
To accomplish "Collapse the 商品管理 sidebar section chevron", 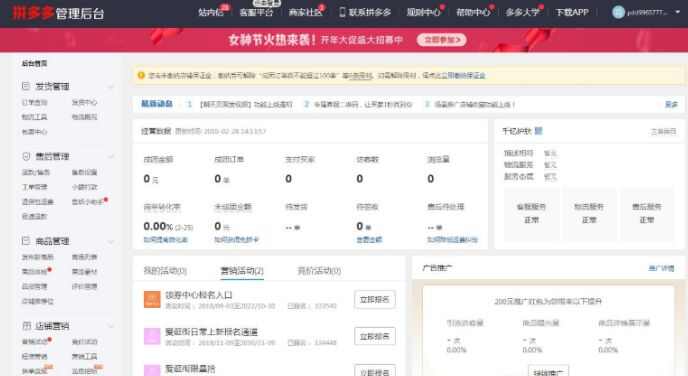I will [x=111, y=242].
